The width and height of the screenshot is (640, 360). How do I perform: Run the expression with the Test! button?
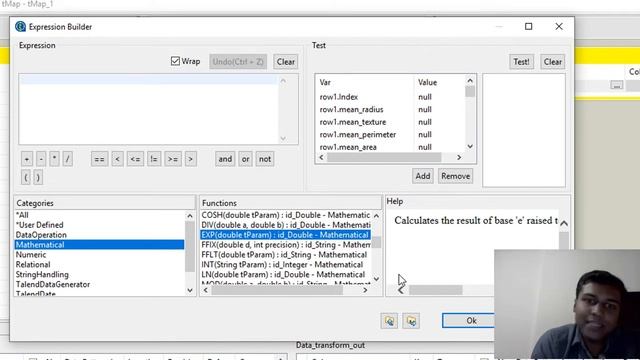pos(521,62)
